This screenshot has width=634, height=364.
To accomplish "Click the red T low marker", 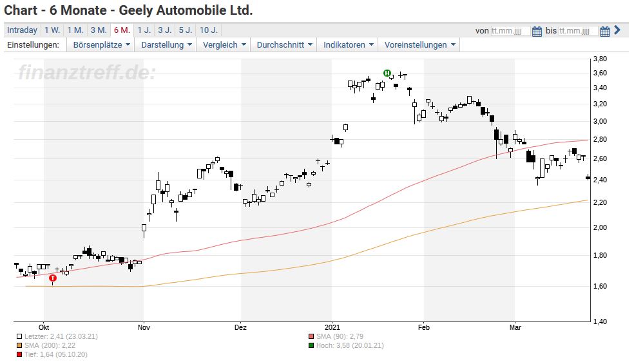I will point(53,278).
